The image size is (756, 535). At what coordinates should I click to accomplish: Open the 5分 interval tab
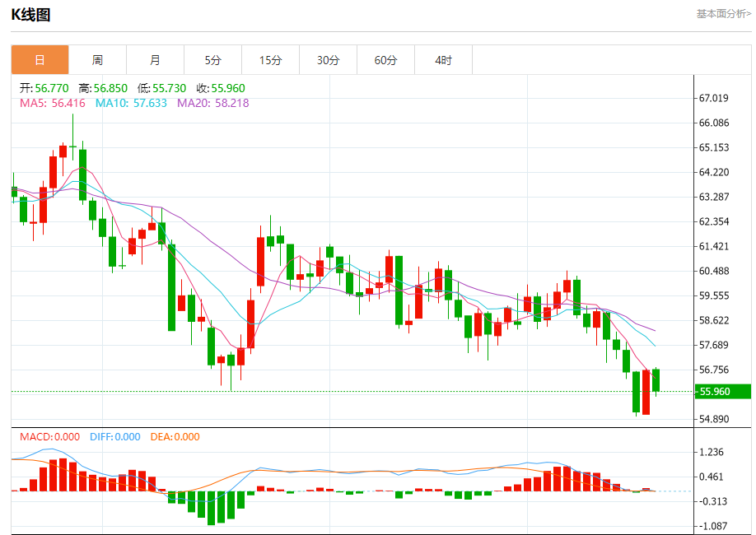click(x=212, y=60)
